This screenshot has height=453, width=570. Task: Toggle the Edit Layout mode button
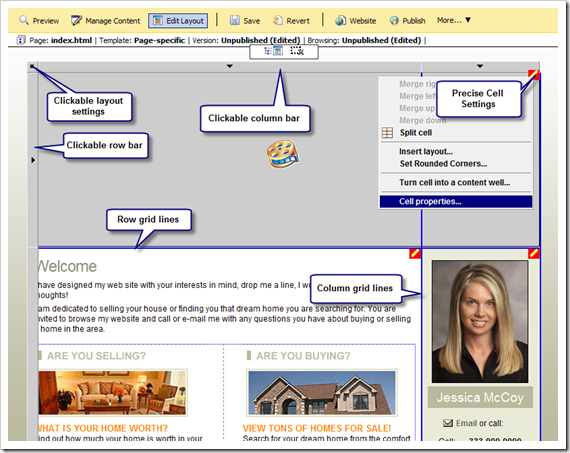(178, 21)
